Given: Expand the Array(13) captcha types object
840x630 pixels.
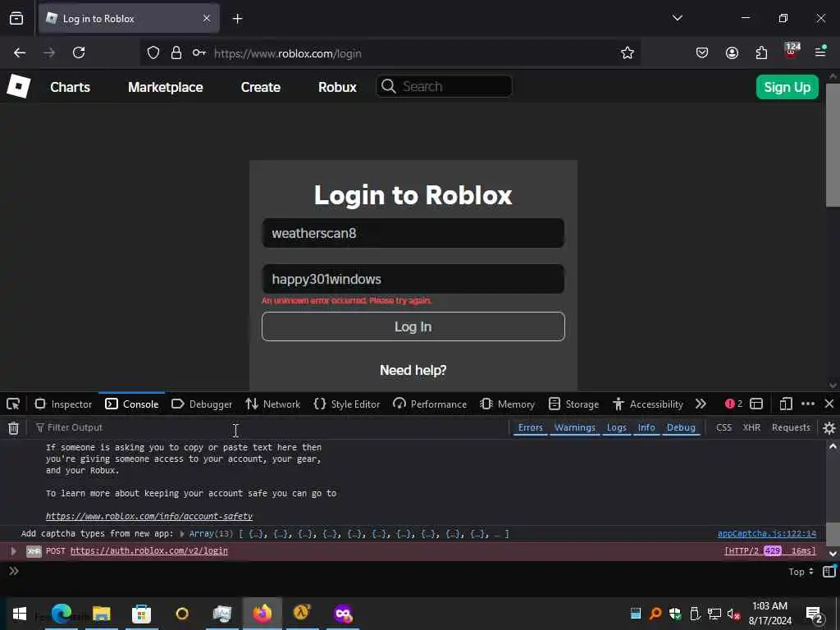Looking at the screenshot, I should 182,533.
